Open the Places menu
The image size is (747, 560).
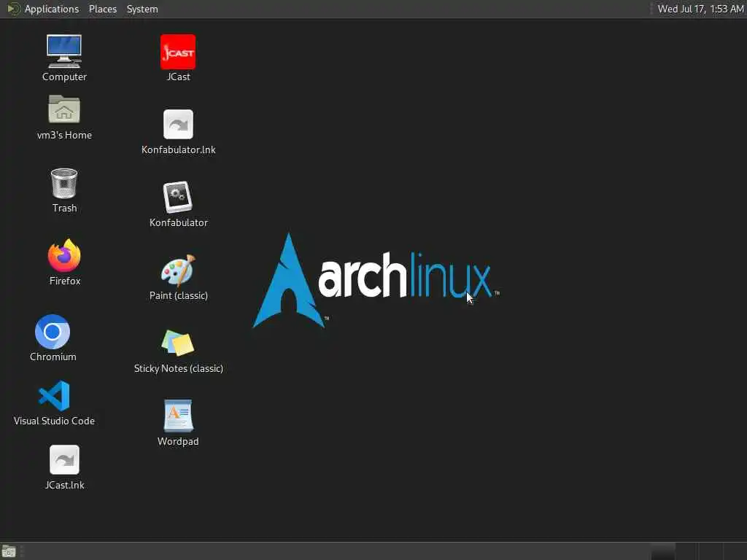[102, 9]
